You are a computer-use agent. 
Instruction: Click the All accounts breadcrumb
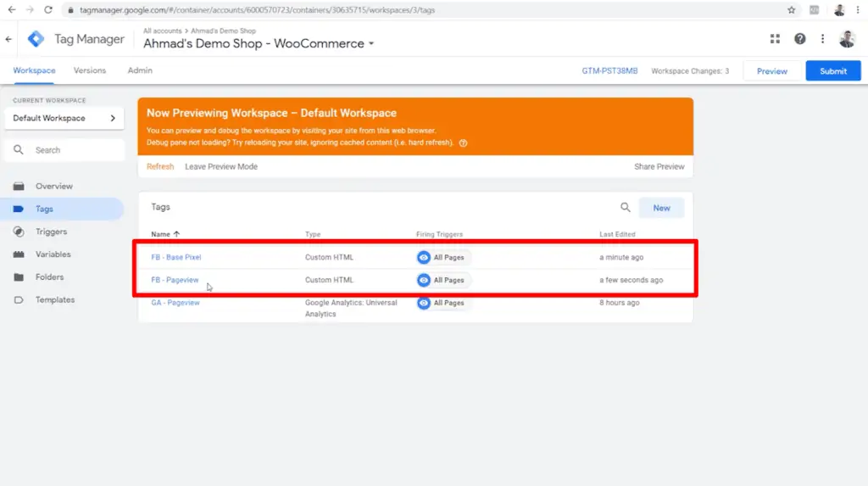point(162,31)
